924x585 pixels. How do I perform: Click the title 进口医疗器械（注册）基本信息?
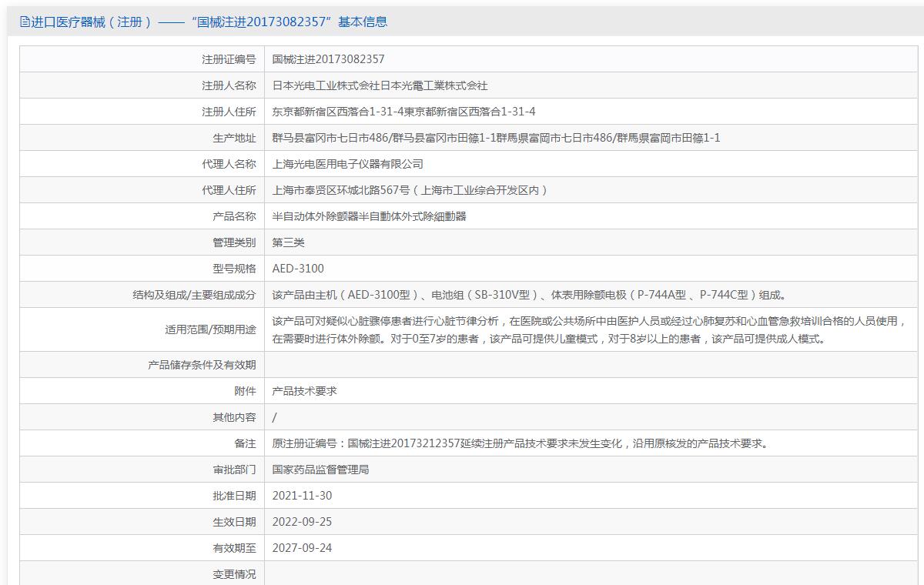(209, 22)
